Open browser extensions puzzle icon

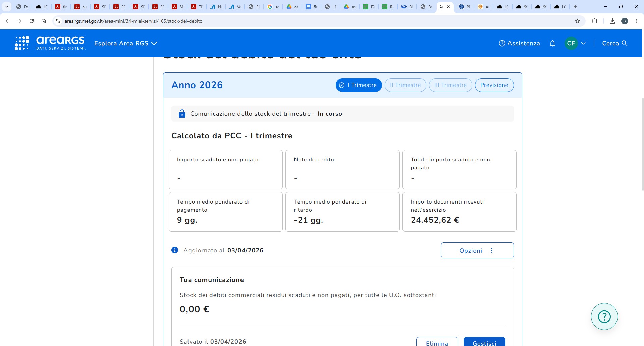594,21
